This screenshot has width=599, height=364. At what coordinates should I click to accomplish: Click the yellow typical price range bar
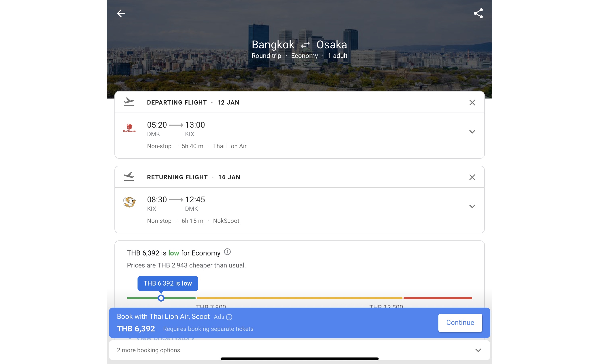(x=299, y=298)
